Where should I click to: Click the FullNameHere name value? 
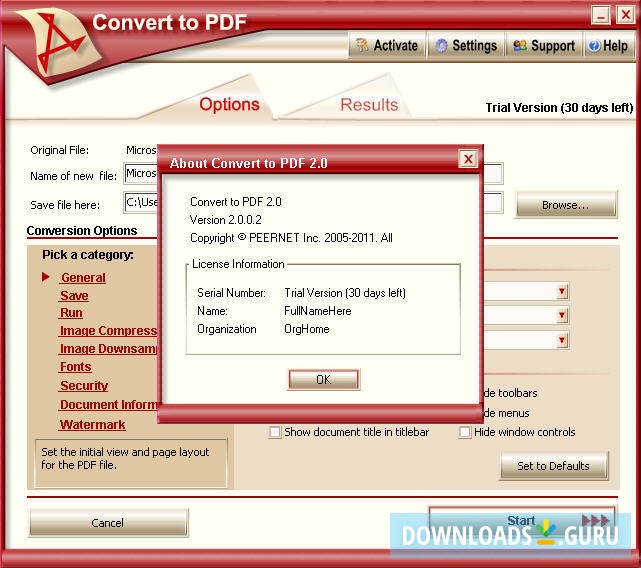coord(318,311)
